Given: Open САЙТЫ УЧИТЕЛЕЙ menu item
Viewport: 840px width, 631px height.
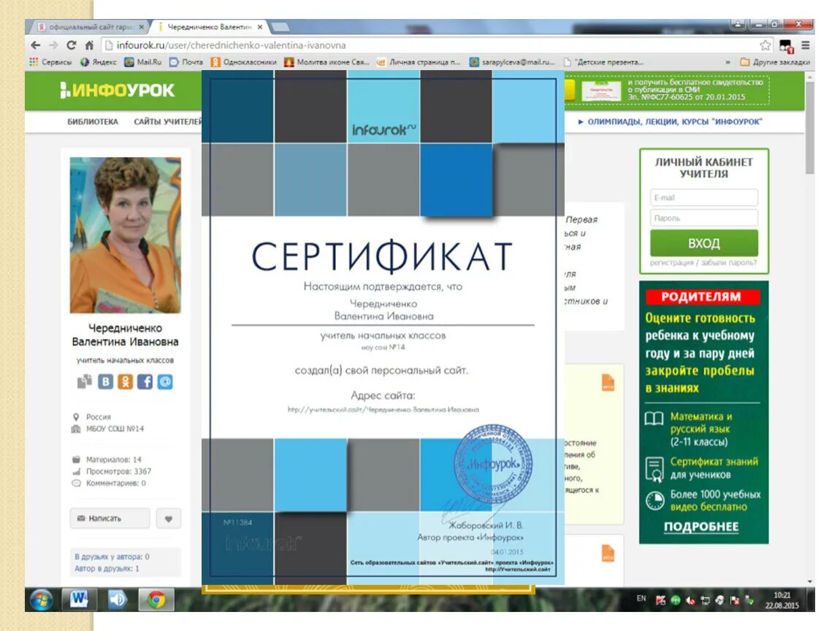Looking at the screenshot, I should pos(168,121).
